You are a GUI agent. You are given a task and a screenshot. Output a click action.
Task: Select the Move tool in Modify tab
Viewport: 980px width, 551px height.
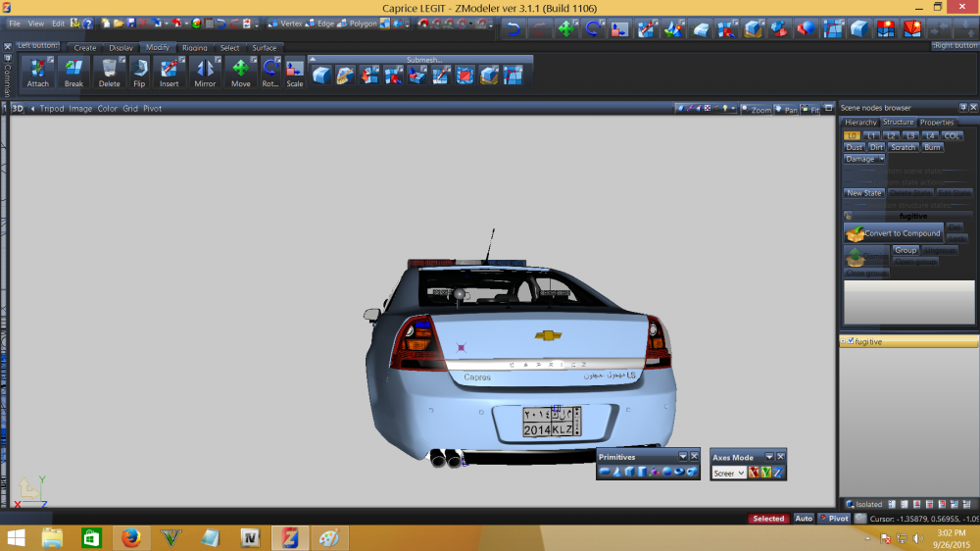(x=241, y=72)
